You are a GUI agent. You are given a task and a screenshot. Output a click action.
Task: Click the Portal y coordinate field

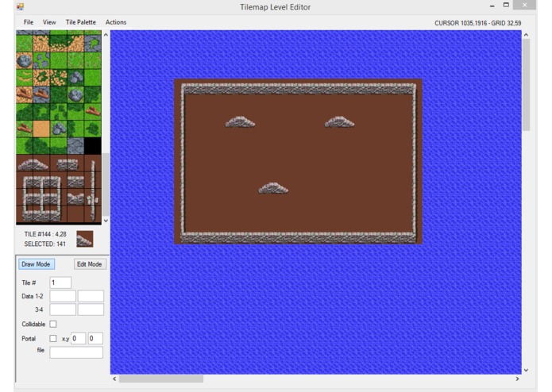click(x=95, y=338)
